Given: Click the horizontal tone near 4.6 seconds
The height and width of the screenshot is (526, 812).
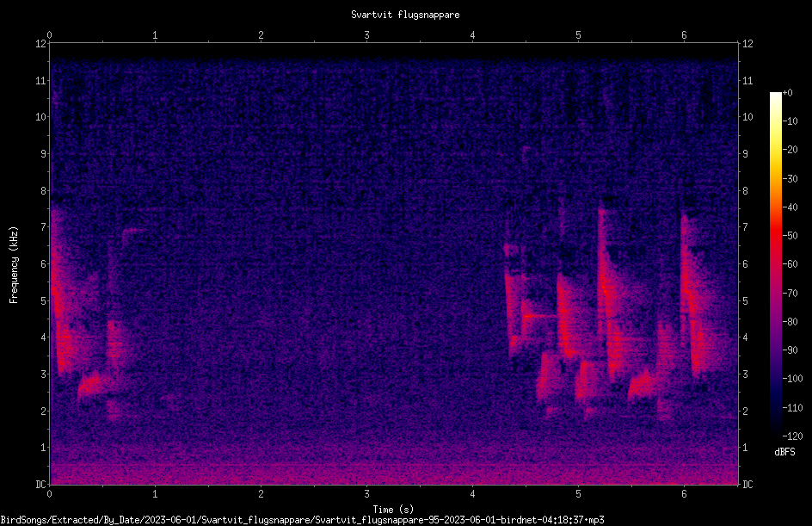Looking at the screenshot, I should 538,316.
